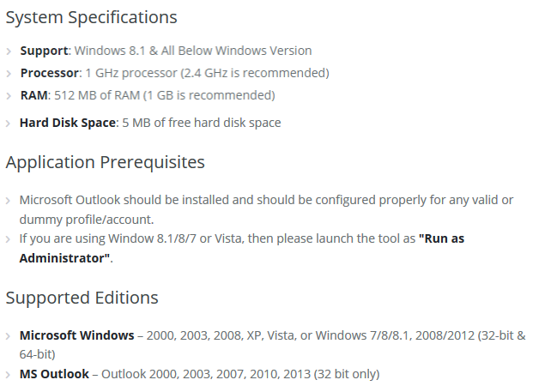Click the Application Prerequisites heading

point(106,162)
